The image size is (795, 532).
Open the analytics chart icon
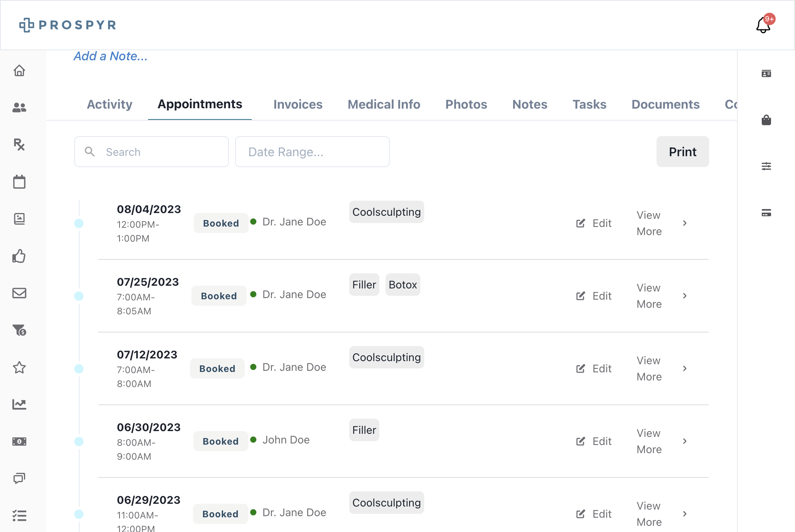click(x=19, y=404)
